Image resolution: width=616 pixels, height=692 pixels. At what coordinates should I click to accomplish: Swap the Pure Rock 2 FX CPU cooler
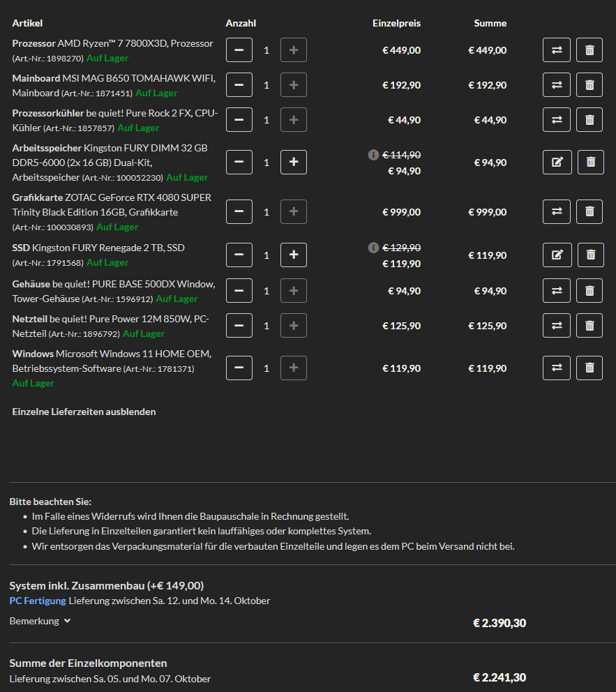pyautogui.click(x=557, y=119)
